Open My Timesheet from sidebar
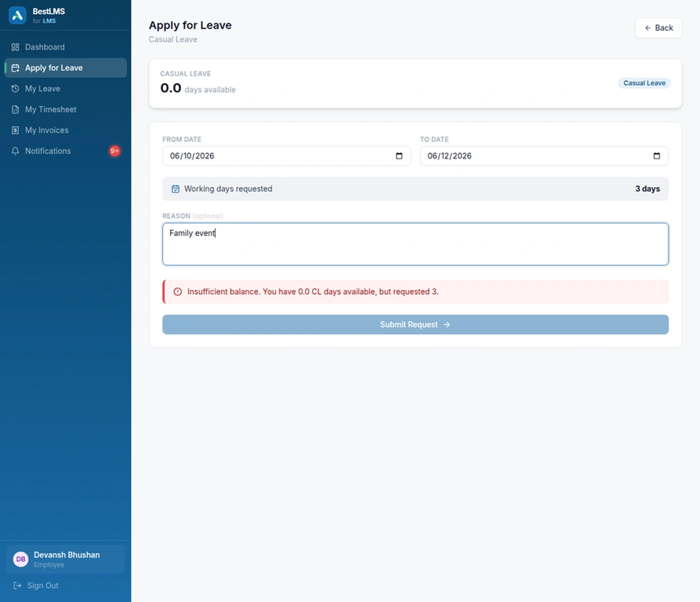This screenshot has height=602, width=700. [x=66, y=109]
